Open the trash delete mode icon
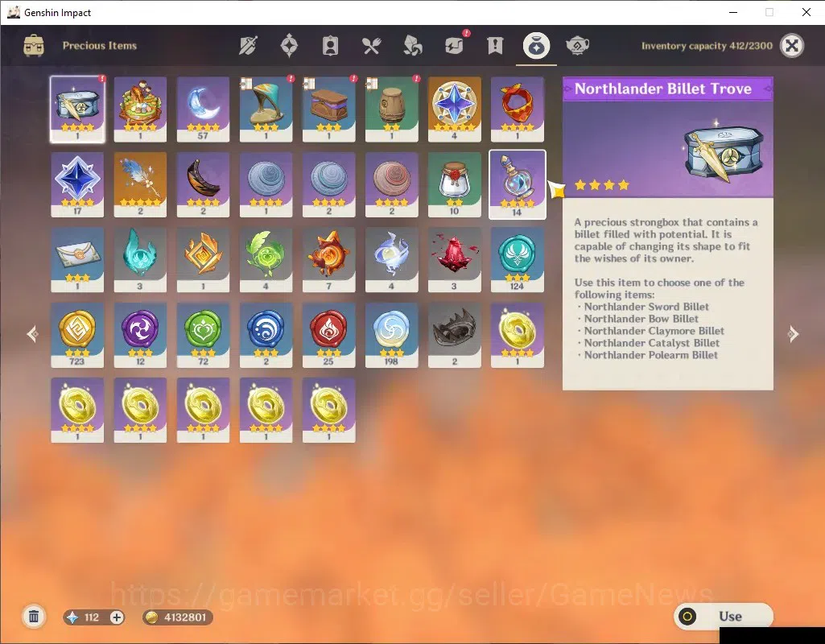 34,617
